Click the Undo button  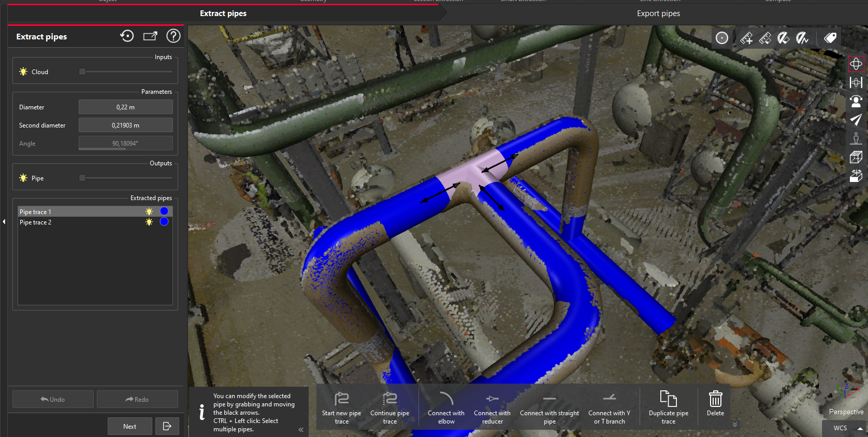coord(53,399)
